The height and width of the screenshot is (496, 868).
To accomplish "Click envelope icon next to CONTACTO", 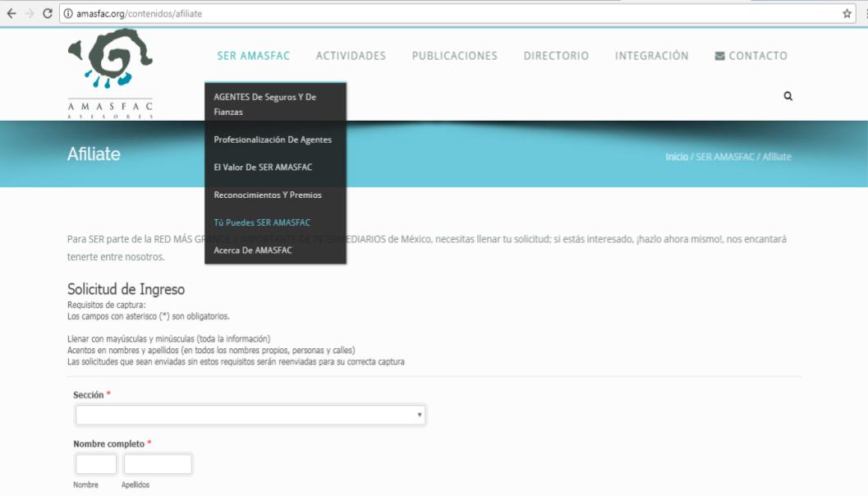I will tap(719, 56).
